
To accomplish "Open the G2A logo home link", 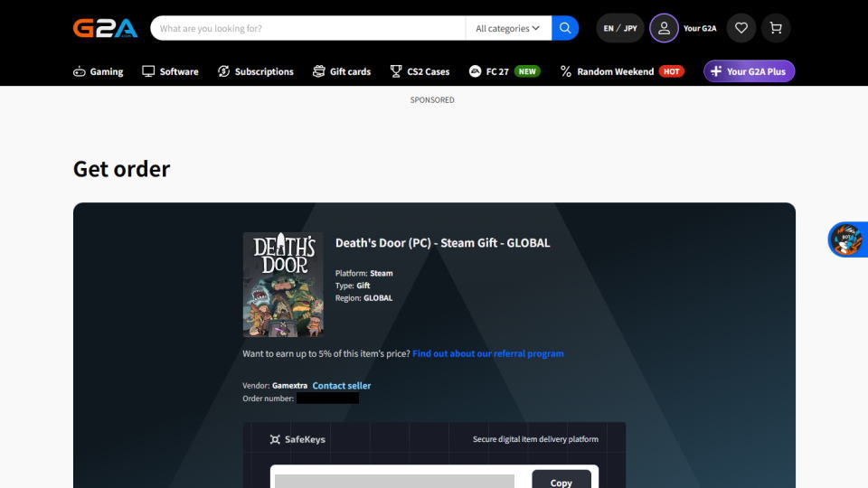I will (105, 28).
